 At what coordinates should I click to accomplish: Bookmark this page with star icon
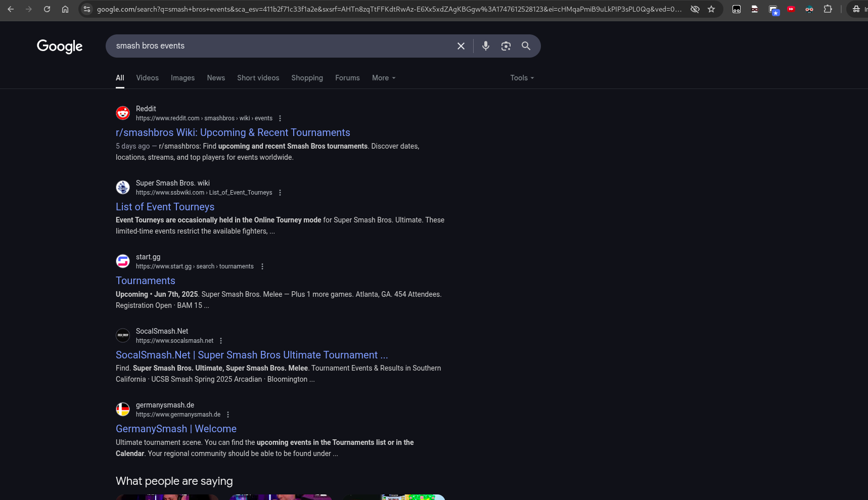pyautogui.click(x=711, y=9)
